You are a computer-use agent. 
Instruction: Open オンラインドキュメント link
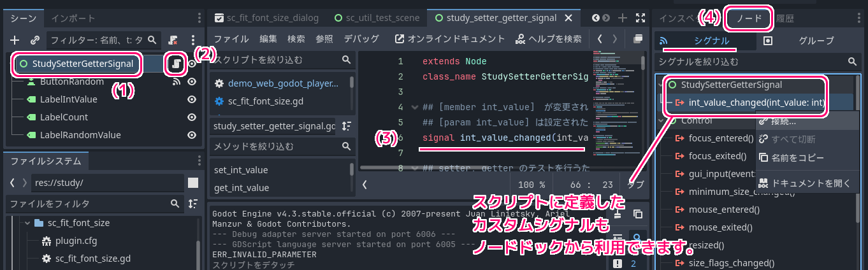click(x=450, y=39)
